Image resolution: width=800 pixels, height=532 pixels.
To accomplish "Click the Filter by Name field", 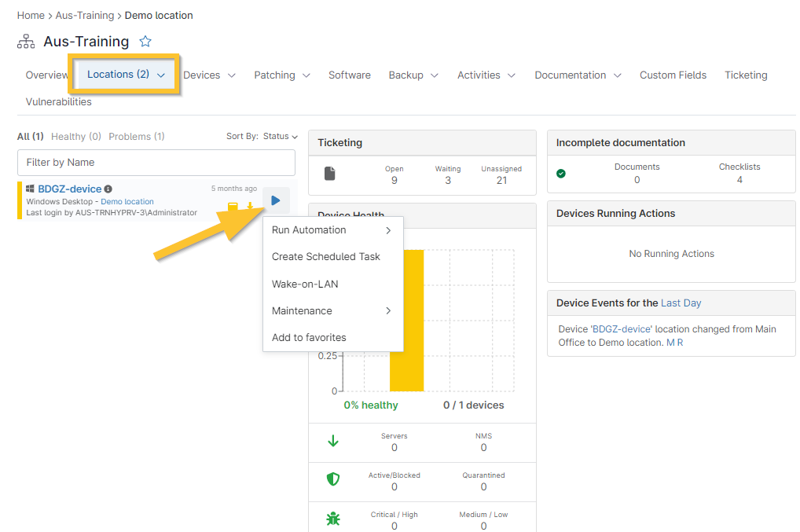I will (x=156, y=163).
